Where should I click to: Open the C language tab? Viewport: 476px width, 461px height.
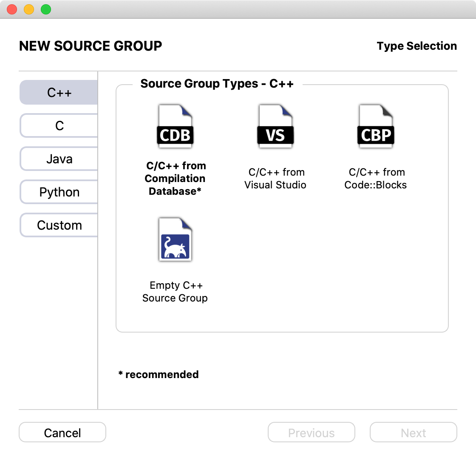(59, 126)
